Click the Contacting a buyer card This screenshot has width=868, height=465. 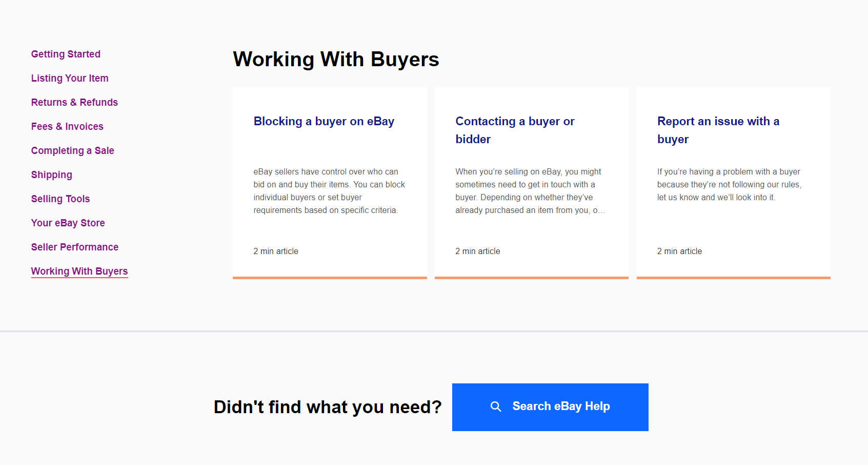(x=531, y=182)
